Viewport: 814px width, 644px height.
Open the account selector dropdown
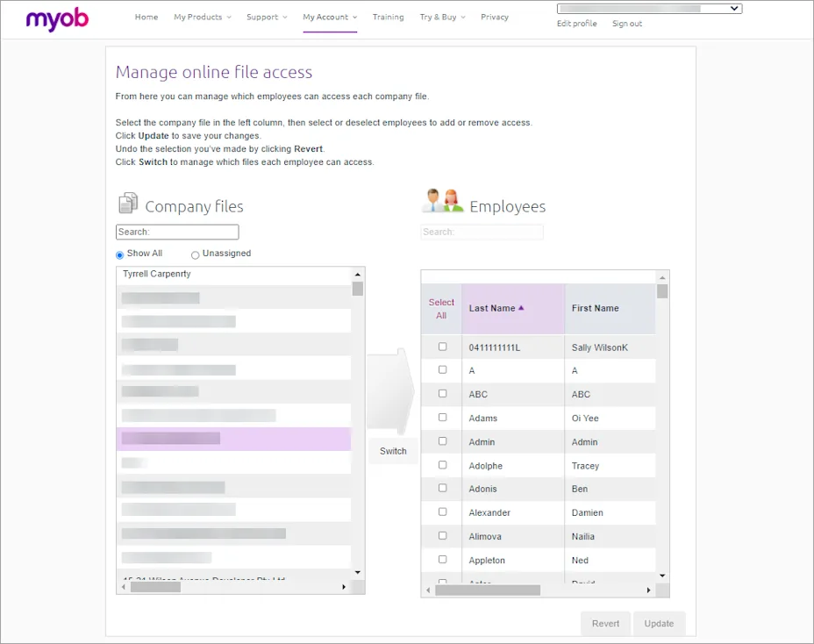[x=649, y=8]
